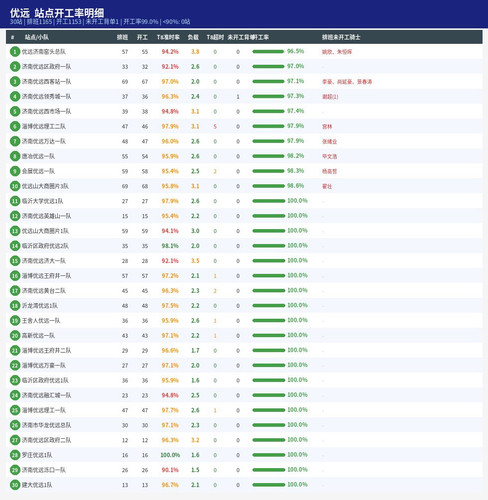Image resolution: width=488 pixels, height=500 pixels.
Task: Open the 罗庄优远1队 station name
Action: coord(37,455)
